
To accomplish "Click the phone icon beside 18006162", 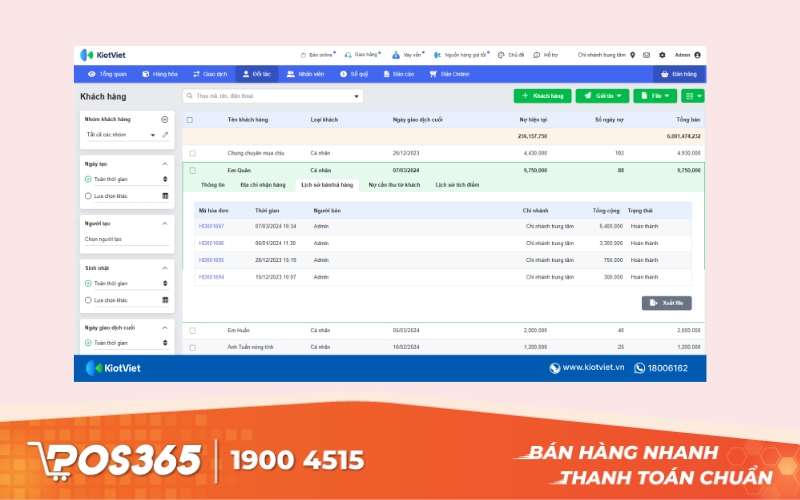I will pyautogui.click(x=639, y=368).
